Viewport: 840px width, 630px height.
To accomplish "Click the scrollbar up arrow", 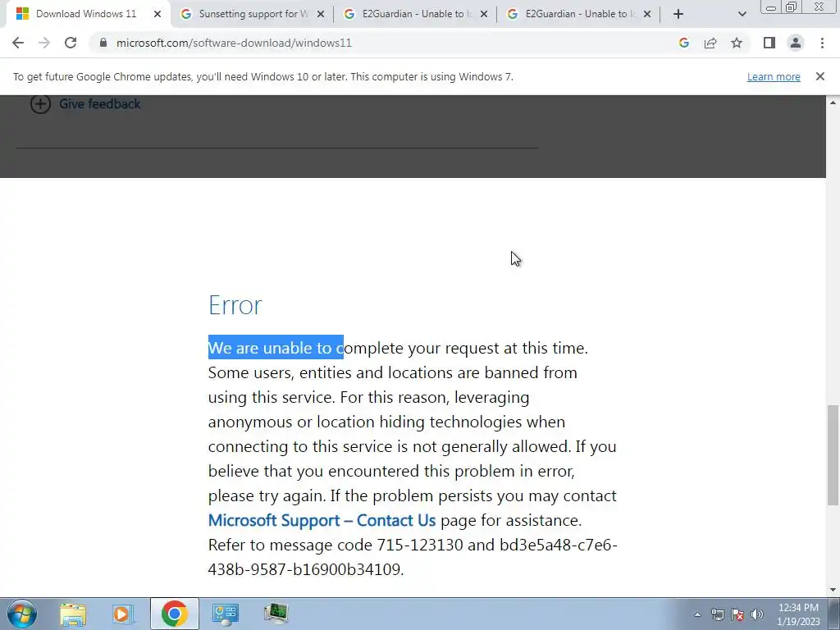I will [833, 103].
